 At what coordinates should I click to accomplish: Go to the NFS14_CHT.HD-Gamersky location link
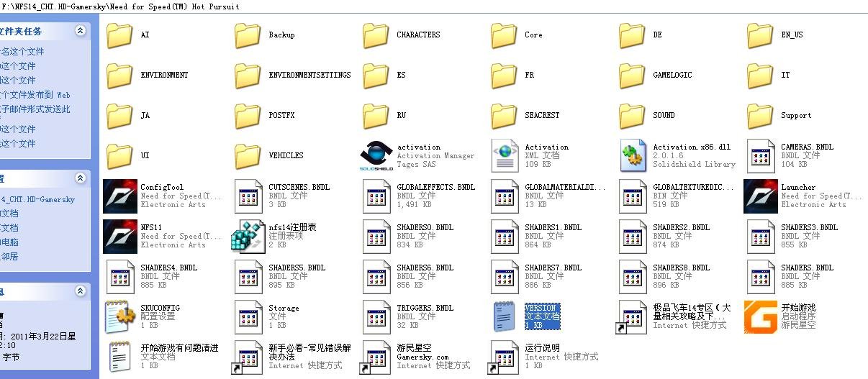click(x=37, y=199)
